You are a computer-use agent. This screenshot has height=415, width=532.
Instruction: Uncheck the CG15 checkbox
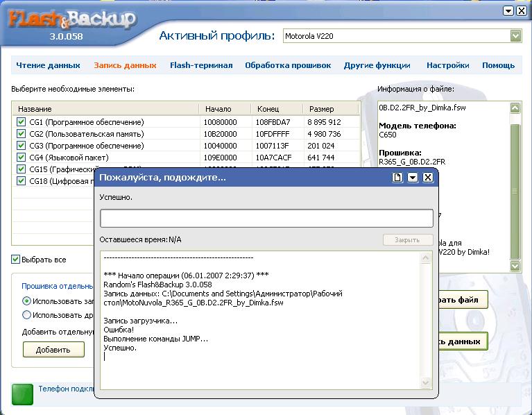(21, 169)
